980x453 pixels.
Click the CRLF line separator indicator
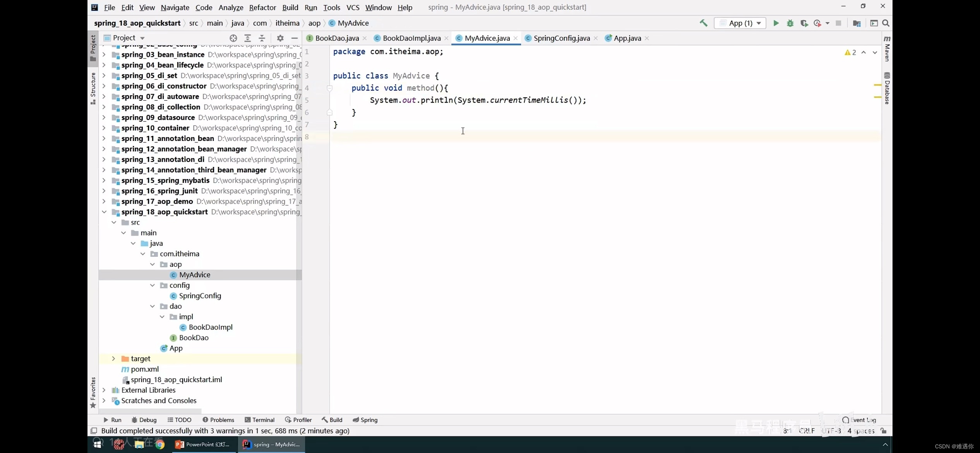(807, 431)
